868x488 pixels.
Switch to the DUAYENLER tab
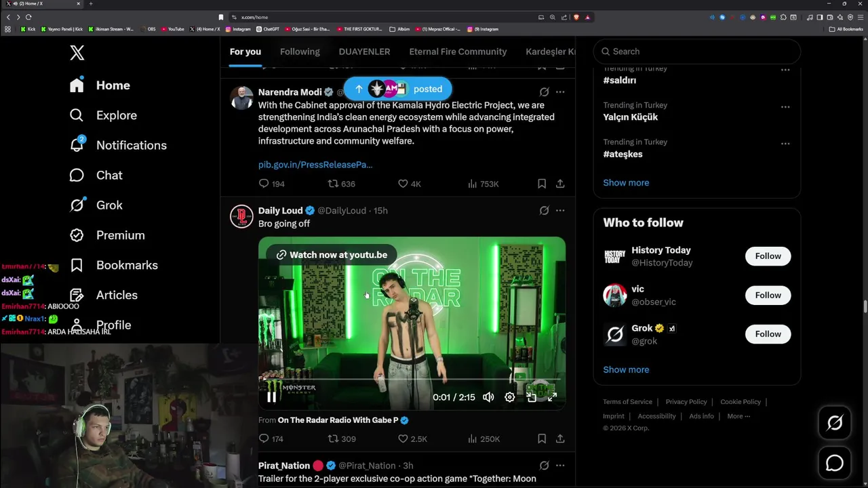(364, 52)
